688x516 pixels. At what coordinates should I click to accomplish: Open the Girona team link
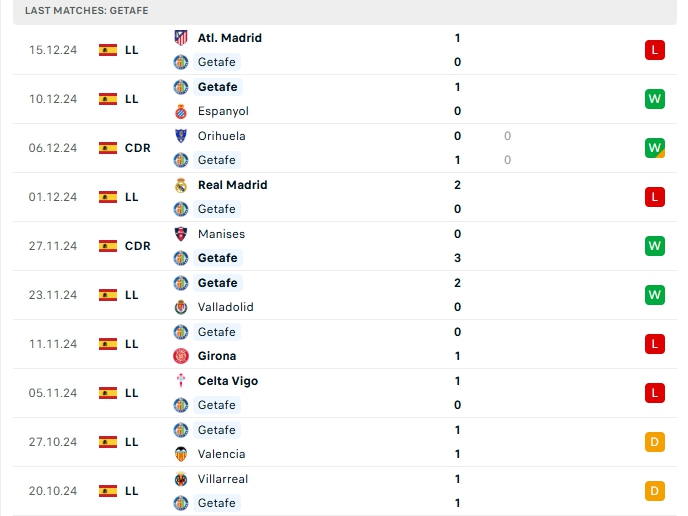(x=217, y=356)
